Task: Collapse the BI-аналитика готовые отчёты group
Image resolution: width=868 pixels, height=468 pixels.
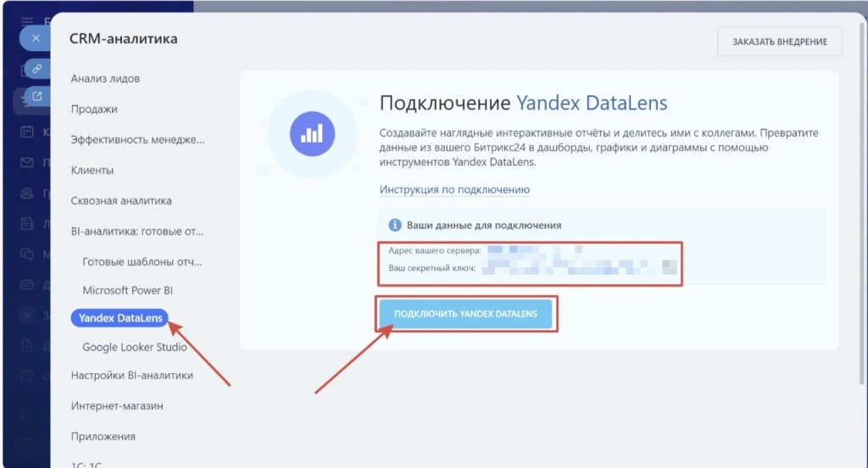Action: click(137, 231)
